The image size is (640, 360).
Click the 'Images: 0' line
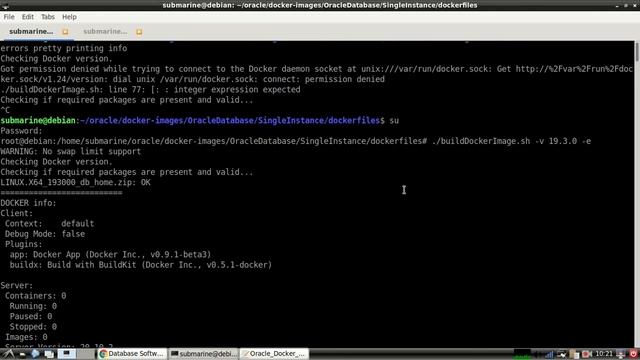click(26, 337)
